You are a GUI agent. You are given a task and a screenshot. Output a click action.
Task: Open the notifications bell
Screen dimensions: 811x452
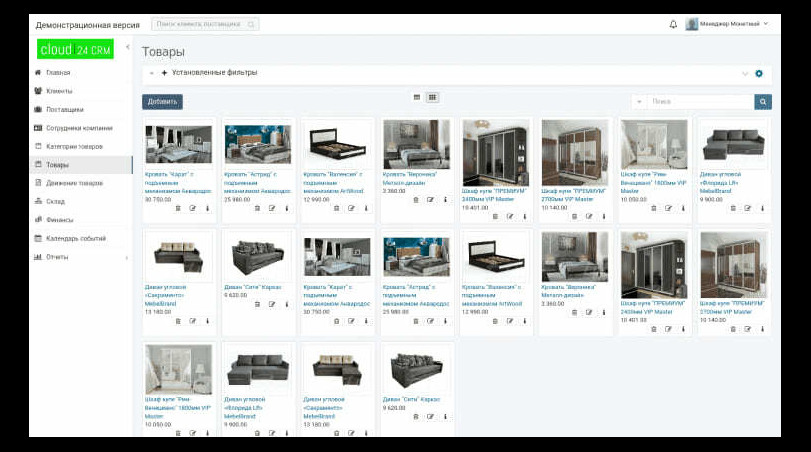click(x=673, y=24)
